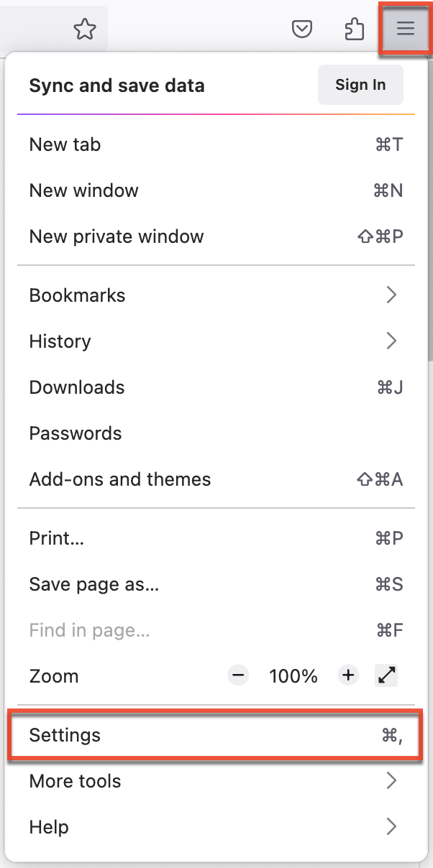Click the zoom out minus icon
Image resolution: width=433 pixels, height=868 pixels.
pyautogui.click(x=237, y=675)
